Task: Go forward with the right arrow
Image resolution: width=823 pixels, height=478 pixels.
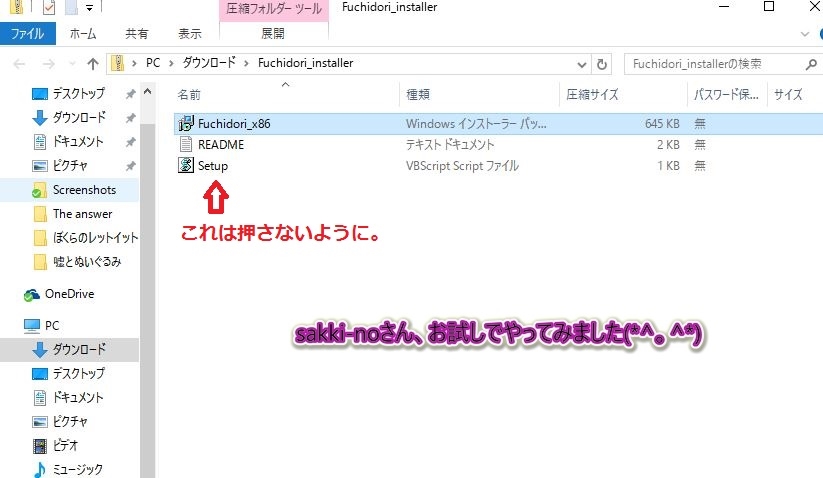Action: point(48,64)
